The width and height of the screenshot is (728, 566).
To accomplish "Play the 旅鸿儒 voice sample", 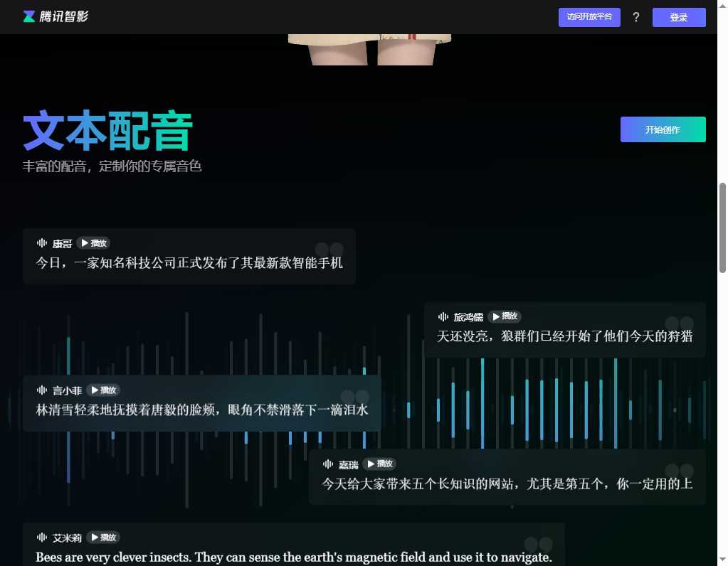I will click(505, 316).
